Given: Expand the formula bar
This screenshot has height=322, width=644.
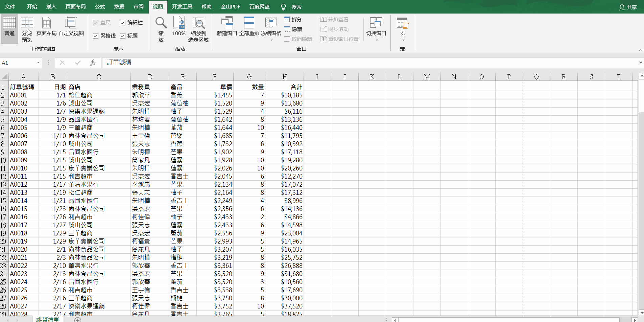Looking at the screenshot, I should (640, 63).
